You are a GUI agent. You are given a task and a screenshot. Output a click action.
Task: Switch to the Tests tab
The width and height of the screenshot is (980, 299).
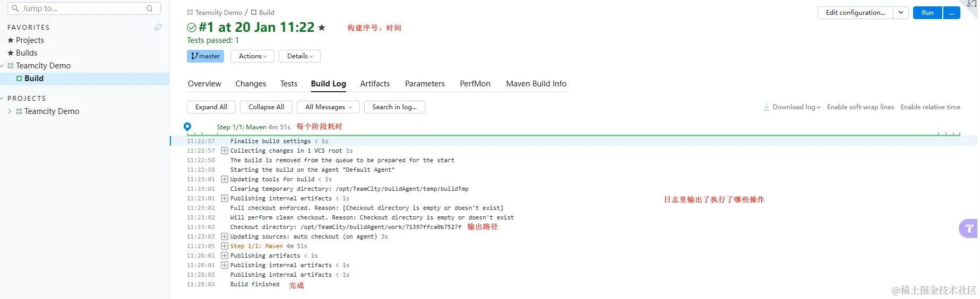point(289,84)
